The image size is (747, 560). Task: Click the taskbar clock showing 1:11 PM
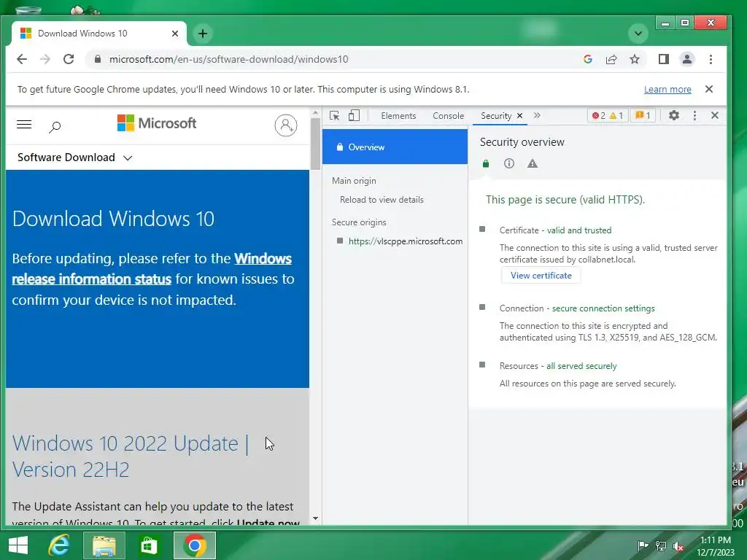716,545
